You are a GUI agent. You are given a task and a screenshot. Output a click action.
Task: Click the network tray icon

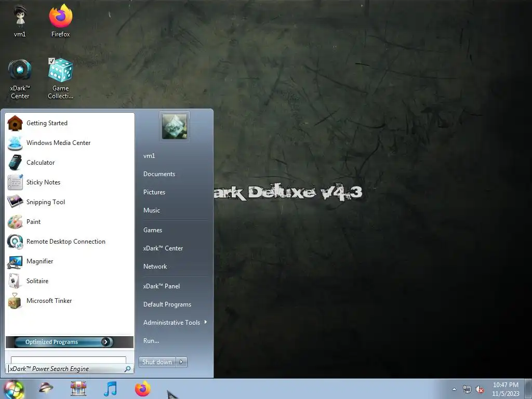point(467,390)
